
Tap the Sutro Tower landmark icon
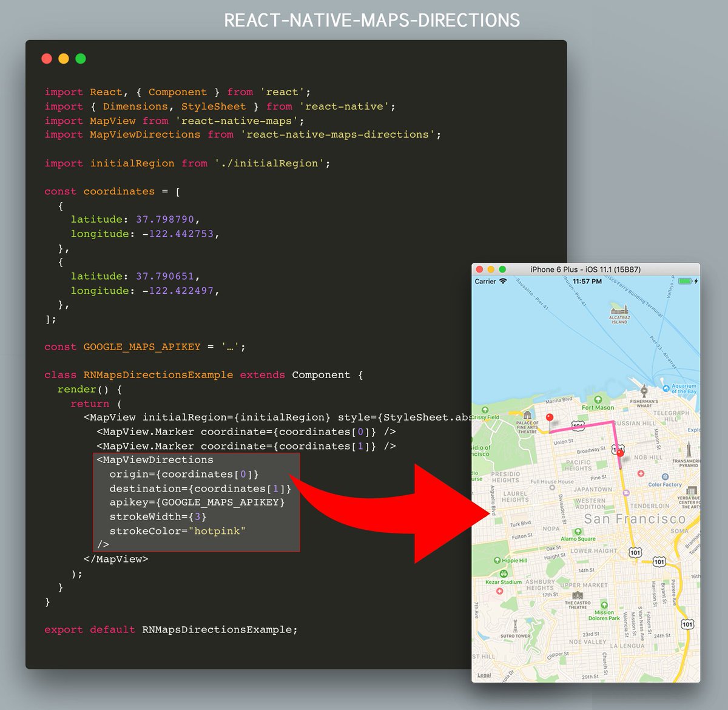(515, 626)
